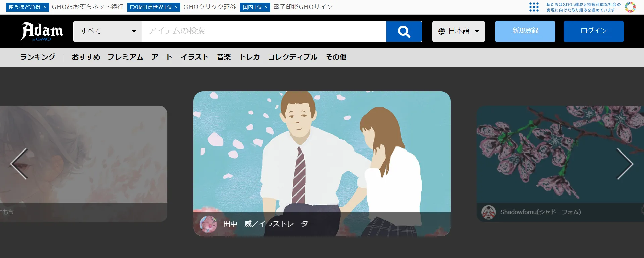Click the 田中 威 illustrator avatar
The height and width of the screenshot is (258, 644).
(x=208, y=224)
